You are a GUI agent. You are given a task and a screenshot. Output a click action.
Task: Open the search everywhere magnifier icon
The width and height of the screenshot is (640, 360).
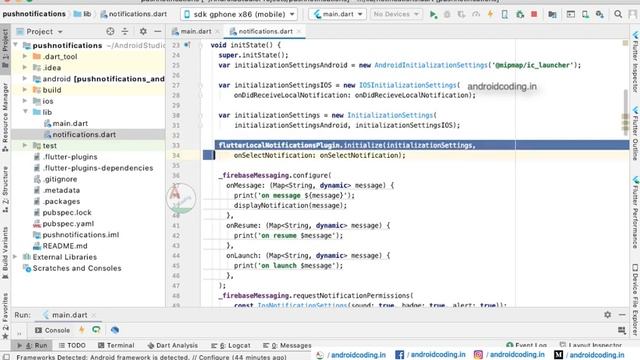pos(618,14)
